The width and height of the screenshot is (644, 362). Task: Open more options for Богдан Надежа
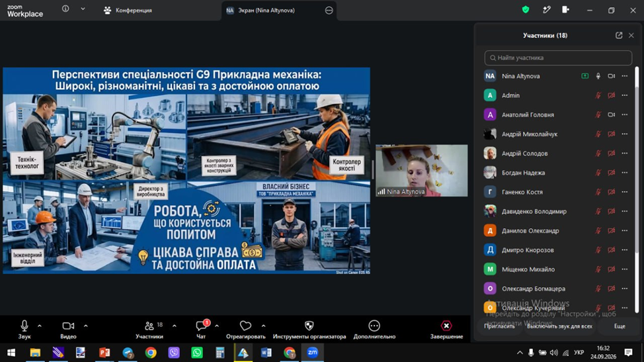(x=625, y=173)
